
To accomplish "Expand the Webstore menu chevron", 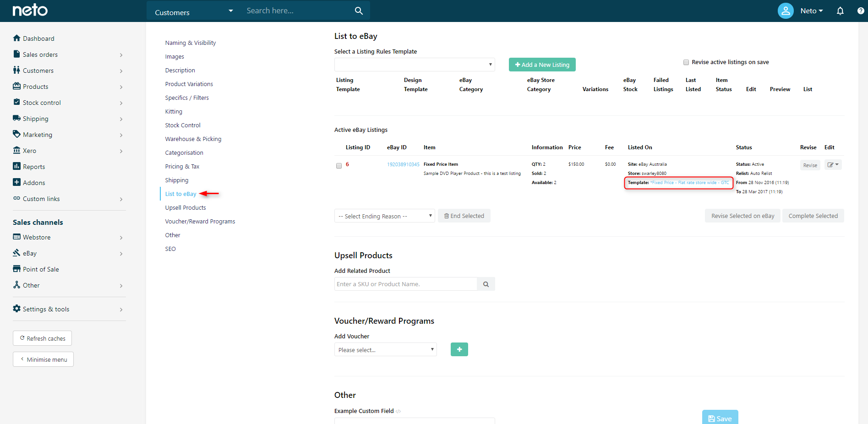I will (121, 238).
